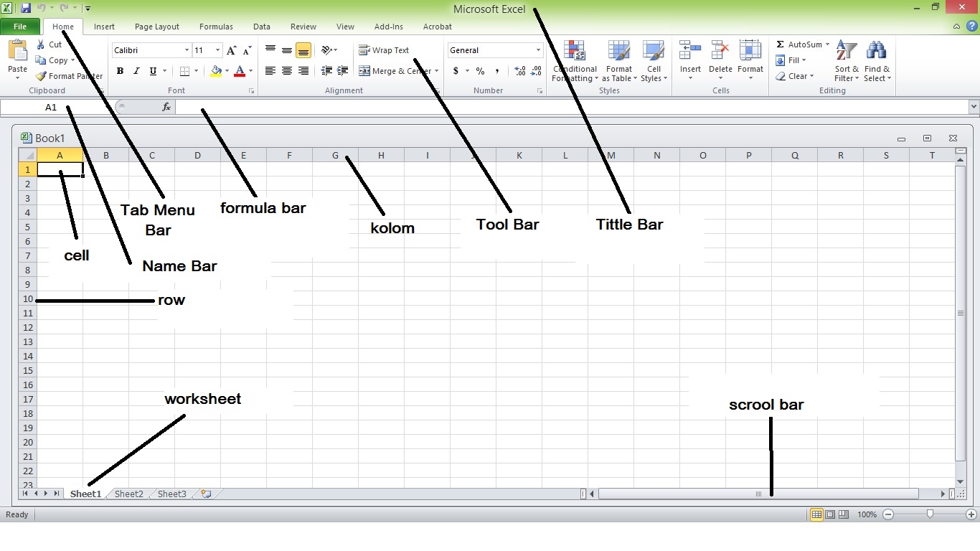Screen dimensions: 980x551
Task: Switch to the Data tab
Action: coord(262,27)
